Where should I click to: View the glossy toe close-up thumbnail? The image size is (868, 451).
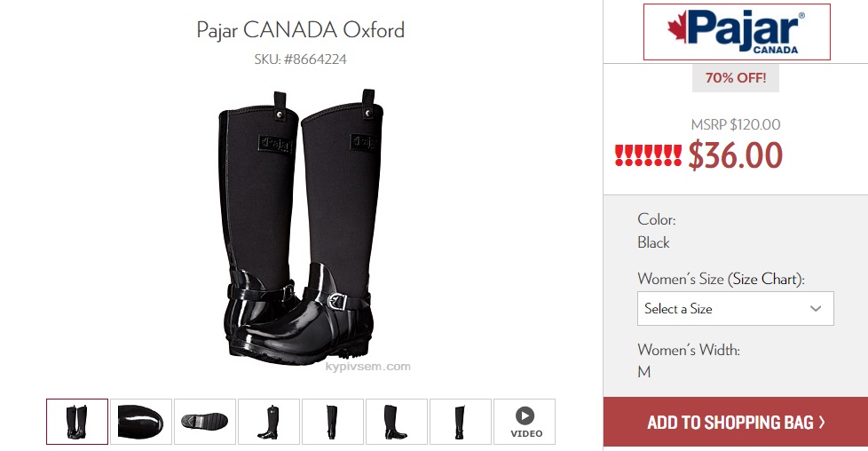[x=140, y=422]
